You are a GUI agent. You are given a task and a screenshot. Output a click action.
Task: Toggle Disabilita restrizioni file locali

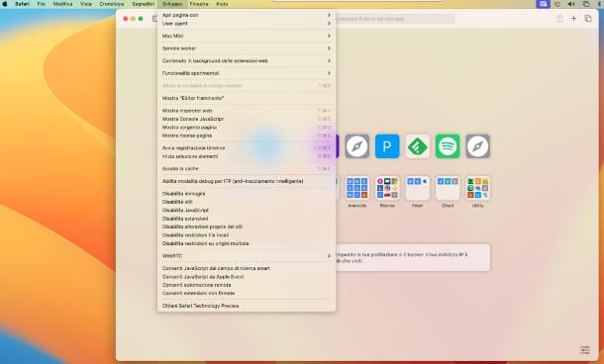pyautogui.click(x=247, y=235)
